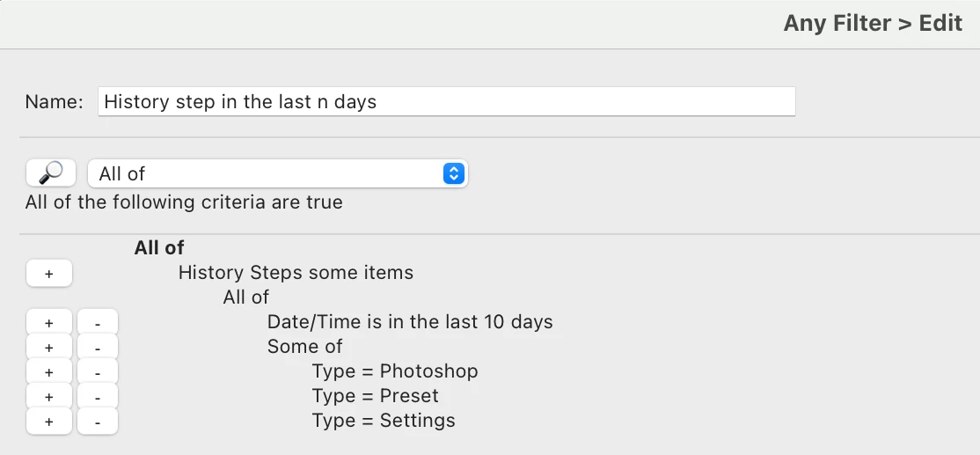
Task: Remove the Type = Settings criterion
Action: pos(97,422)
